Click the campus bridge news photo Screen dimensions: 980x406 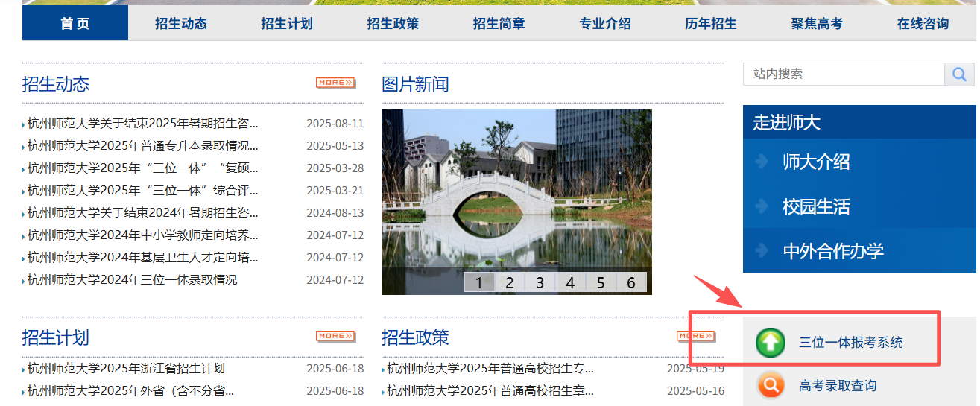516,186
